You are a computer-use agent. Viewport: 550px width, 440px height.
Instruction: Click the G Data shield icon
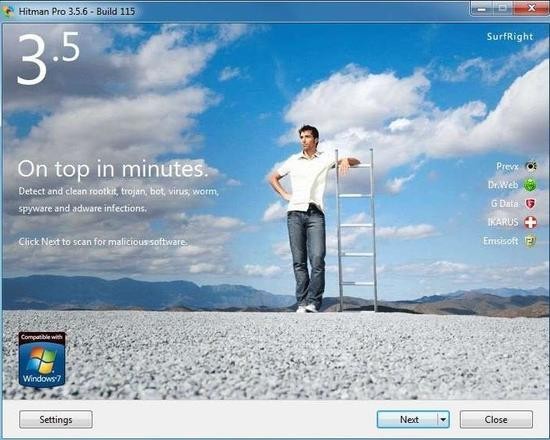[x=530, y=204]
